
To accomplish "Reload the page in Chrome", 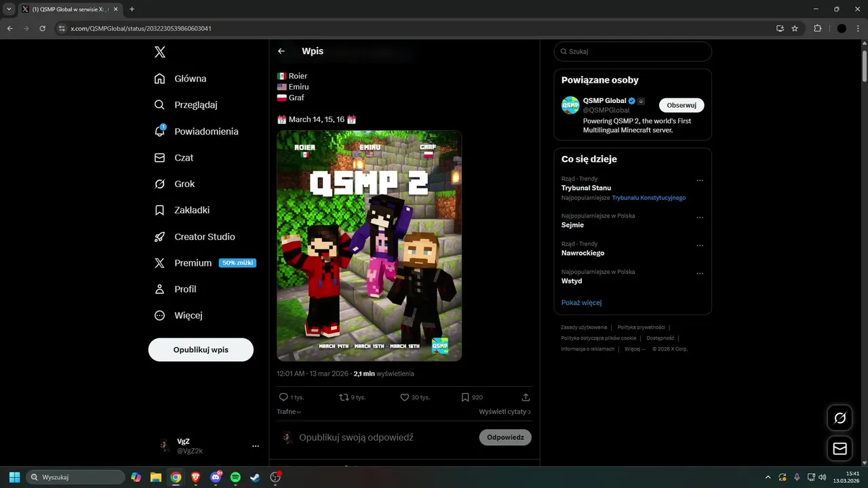I will [43, 28].
